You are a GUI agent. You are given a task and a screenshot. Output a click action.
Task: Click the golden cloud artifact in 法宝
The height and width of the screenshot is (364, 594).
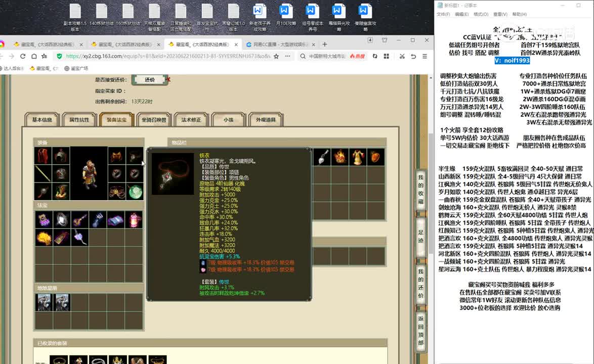tap(44, 238)
